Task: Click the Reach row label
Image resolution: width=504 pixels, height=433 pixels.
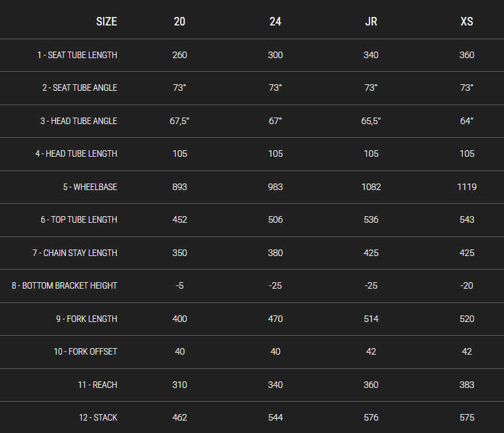Action: [x=97, y=385]
